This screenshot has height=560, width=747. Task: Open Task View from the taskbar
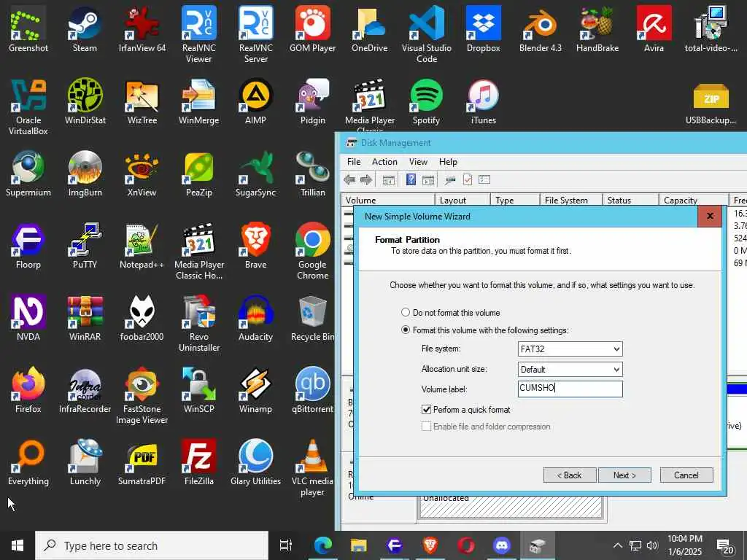(285, 545)
